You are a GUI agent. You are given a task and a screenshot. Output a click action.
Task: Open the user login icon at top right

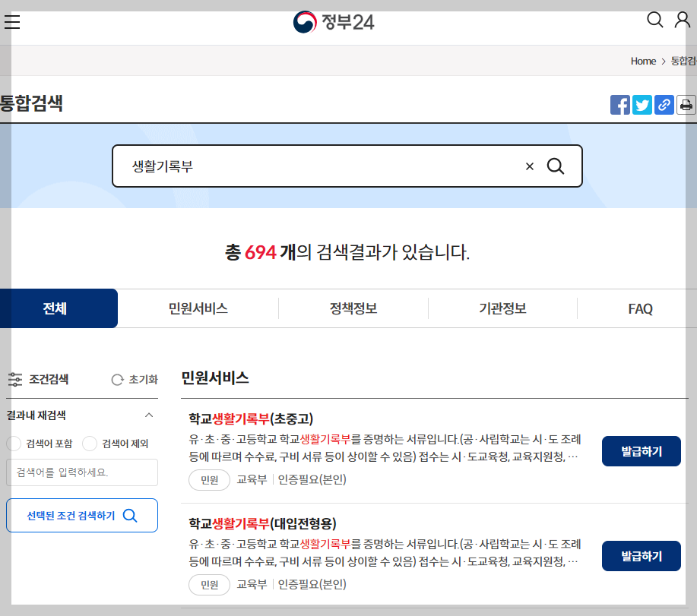pos(682,21)
